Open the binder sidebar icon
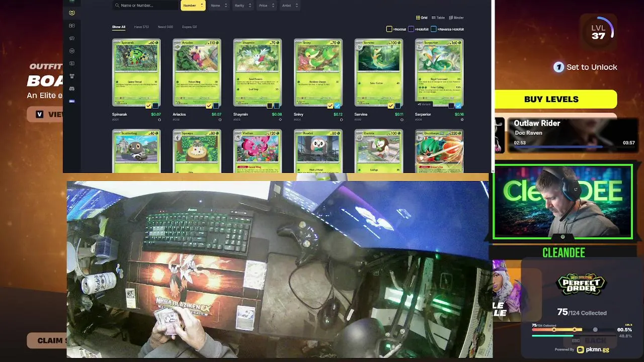644x362 pixels. click(72, 26)
